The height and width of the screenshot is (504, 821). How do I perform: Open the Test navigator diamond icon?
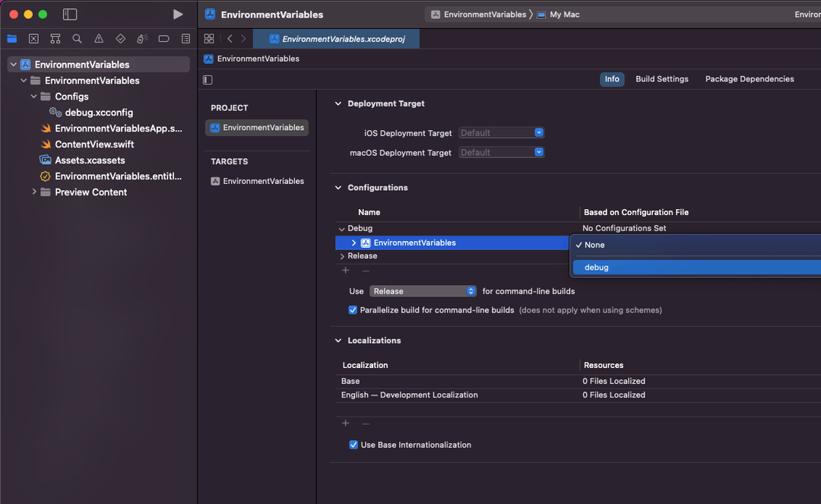pyautogui.click(x=119, y=38)
